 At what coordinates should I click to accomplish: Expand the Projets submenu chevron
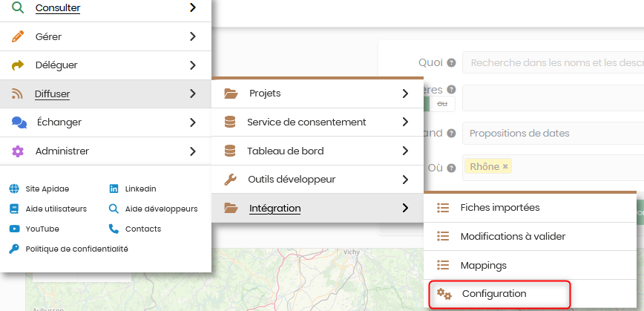tap(405, 94)
